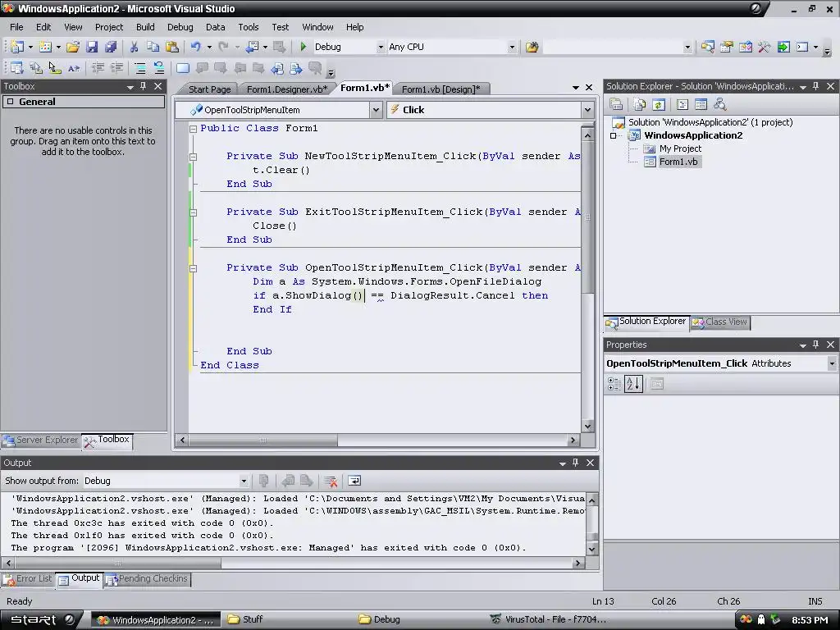Screen dimensions: 840x630
Task: Click the Output window scroll down arrow
Action: coord(592,549)
